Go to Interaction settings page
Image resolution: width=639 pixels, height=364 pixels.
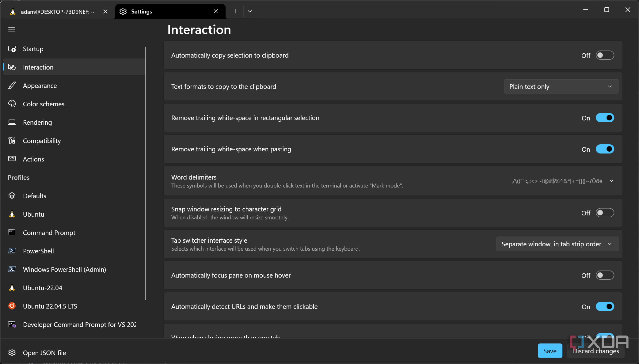pos(74,67)
